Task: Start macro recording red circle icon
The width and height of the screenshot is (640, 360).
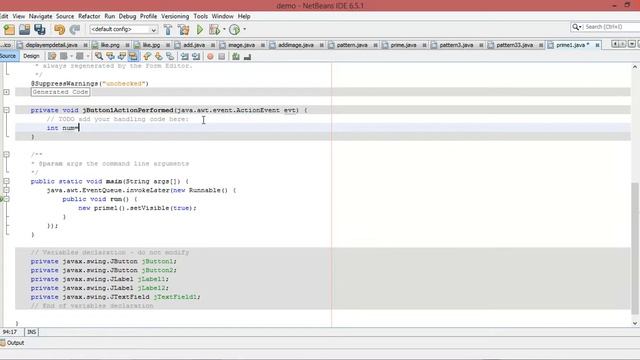Action: pyautogui.click(x=210, y=56)
